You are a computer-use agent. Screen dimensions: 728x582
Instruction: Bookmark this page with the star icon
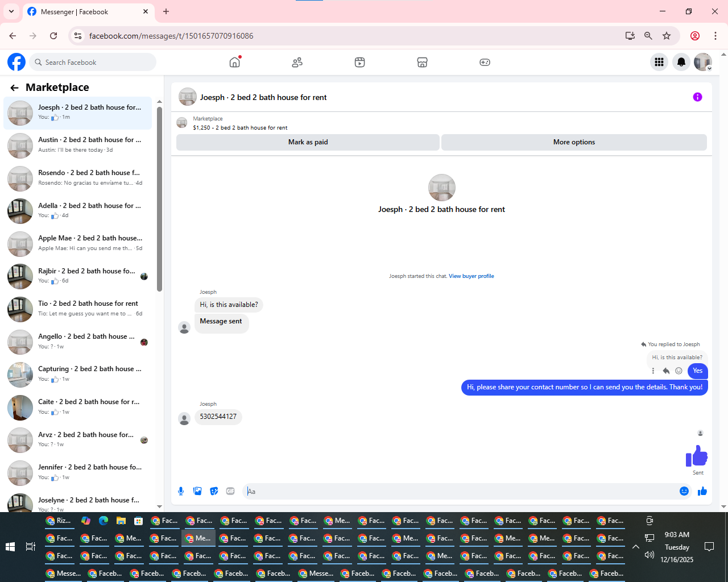pos(667,36)
